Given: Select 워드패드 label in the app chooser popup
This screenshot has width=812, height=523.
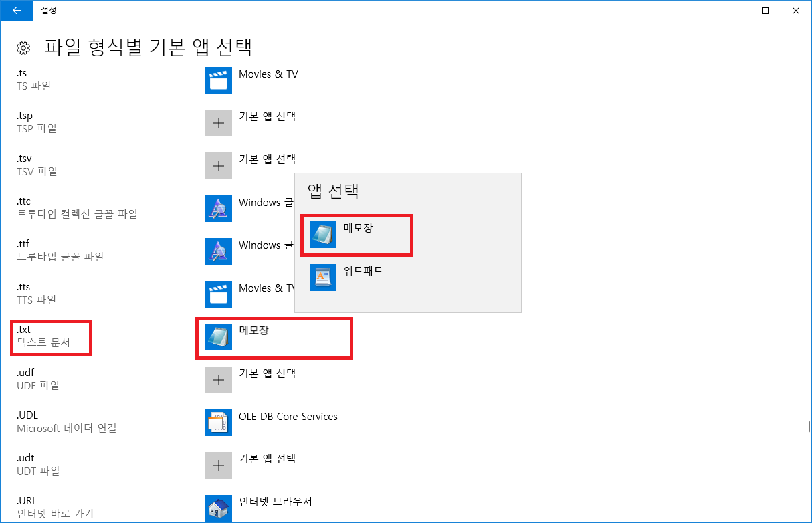Looking at the screenshot, I should pyautogui.click(x=363, y=271).
